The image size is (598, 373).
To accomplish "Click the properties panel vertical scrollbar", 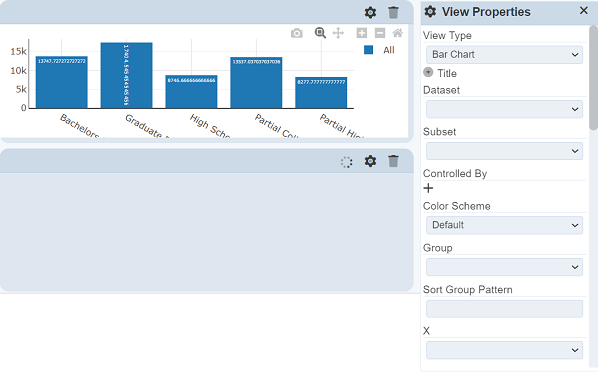I will 593,78.
